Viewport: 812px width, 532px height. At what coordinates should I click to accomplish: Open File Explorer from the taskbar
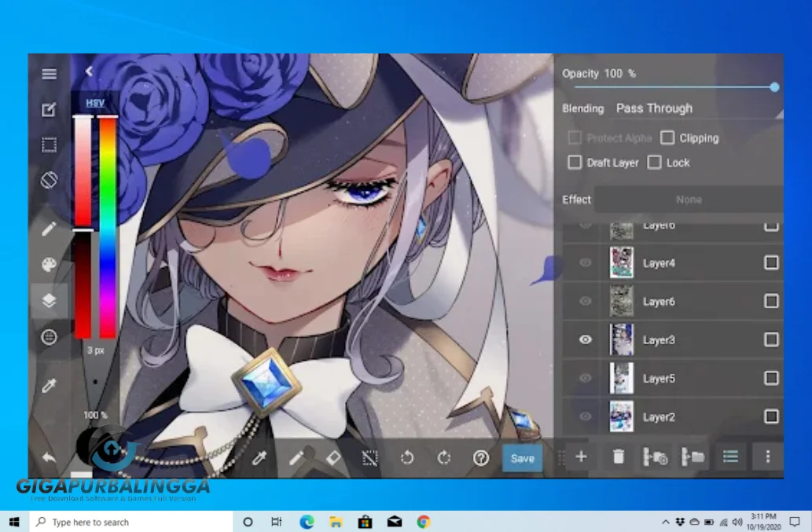point(336,522)
